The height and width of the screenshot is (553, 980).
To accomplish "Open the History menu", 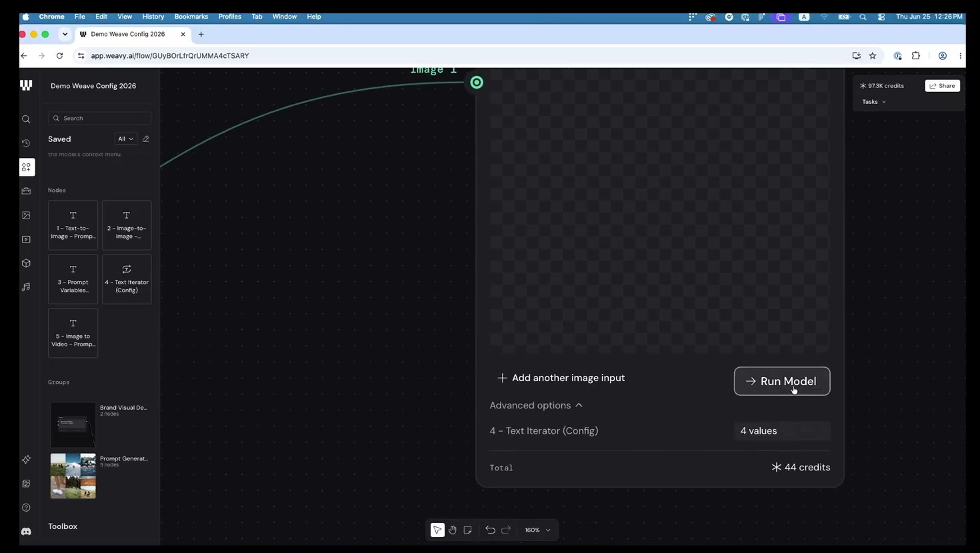I will (153, 17).
